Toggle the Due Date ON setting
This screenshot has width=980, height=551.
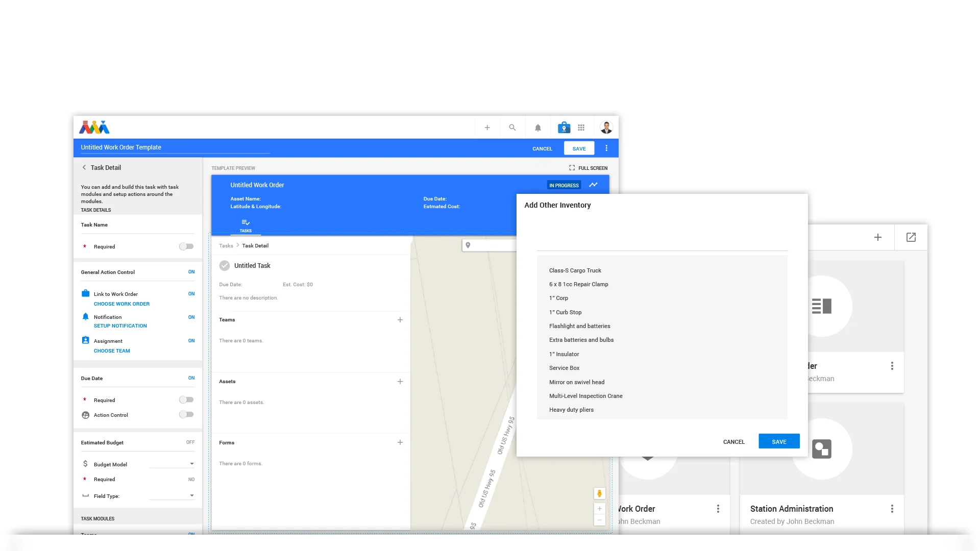coord(191,378)
